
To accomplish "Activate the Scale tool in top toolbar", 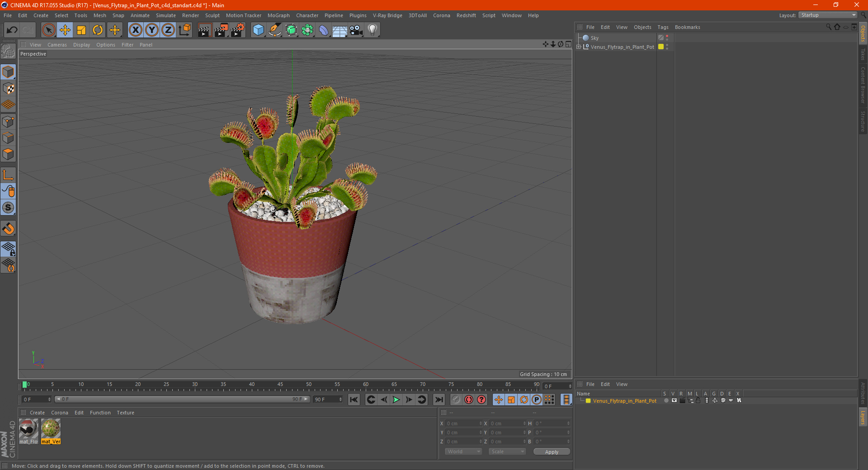I will pyautogui.click(x=81, y=30).
